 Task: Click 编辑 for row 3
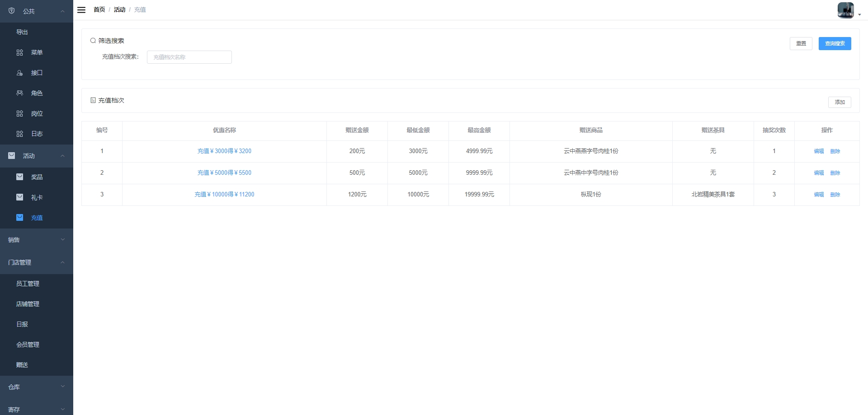[819, 195]
